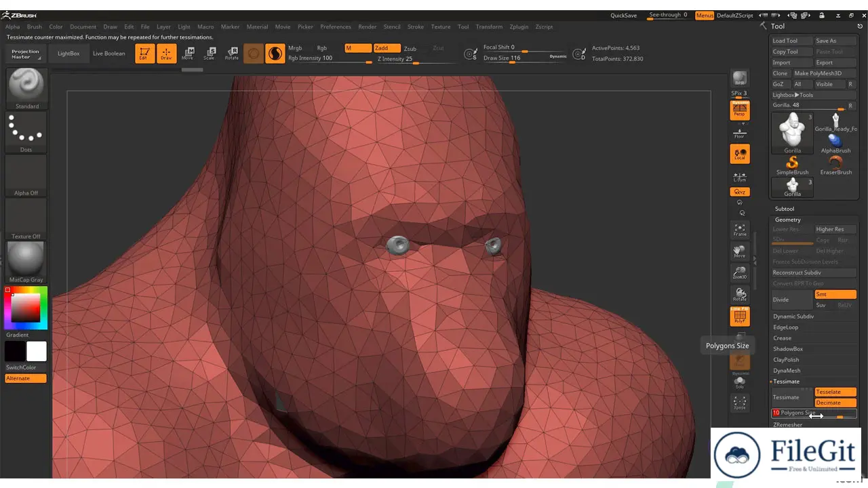Open the Texture Off selector
The width and height of the screenshot is (868, 488).
[26, 219]
